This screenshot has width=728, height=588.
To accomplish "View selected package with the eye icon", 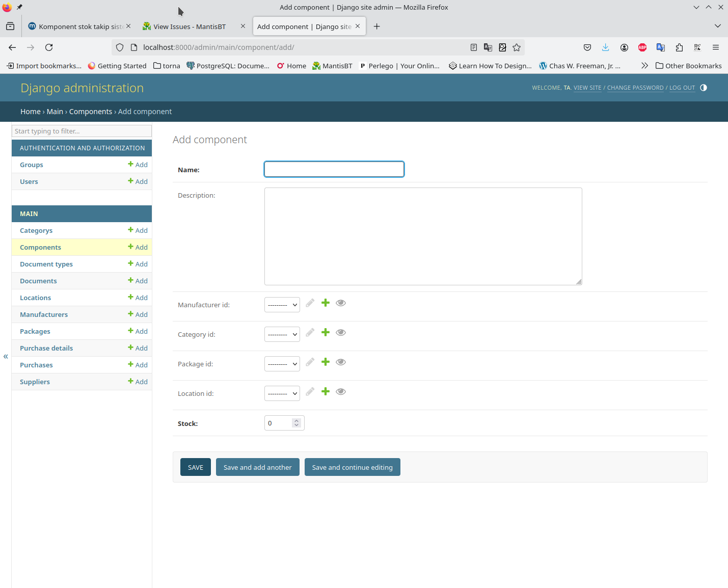I will [x=341, y=362].
